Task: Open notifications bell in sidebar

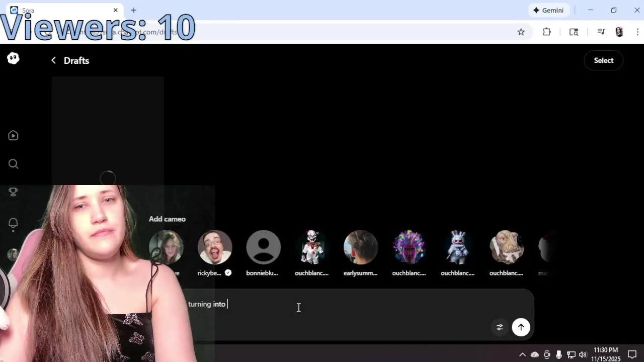Action: (13, 223)
